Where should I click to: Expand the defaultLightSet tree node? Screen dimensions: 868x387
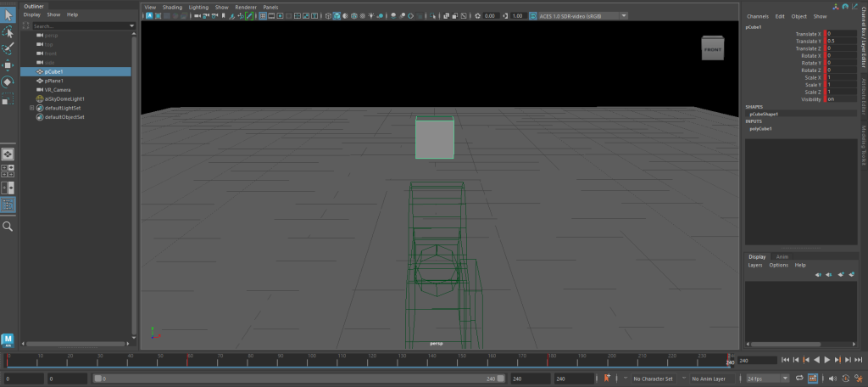(31, 108)
